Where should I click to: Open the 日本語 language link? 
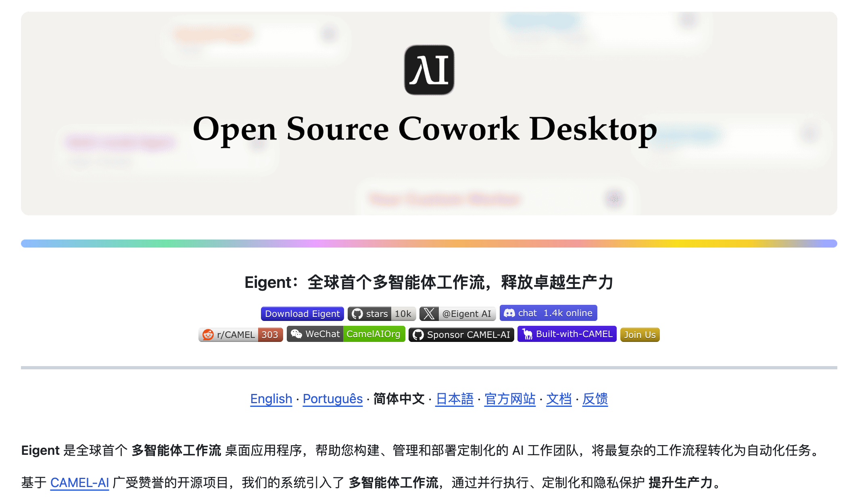click(455, 399)
